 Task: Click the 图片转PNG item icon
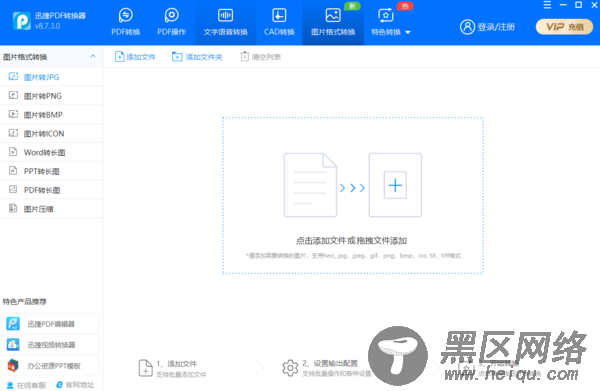coord(13,95)
